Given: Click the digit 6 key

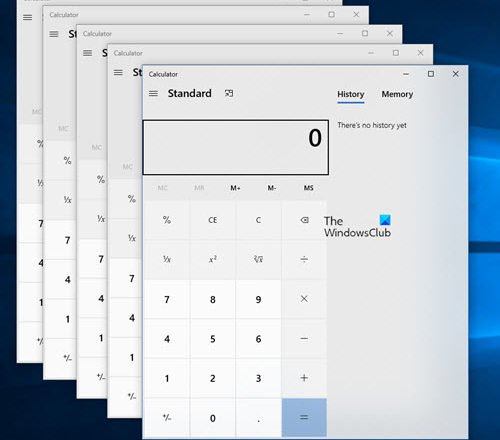Looking at the screenshot, I should click(x=258, y=339).
